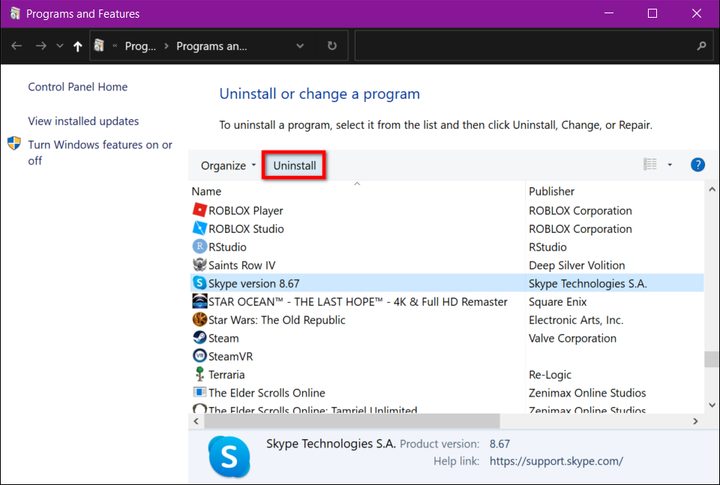Open View installed updates link

click(x=83, y=121)
